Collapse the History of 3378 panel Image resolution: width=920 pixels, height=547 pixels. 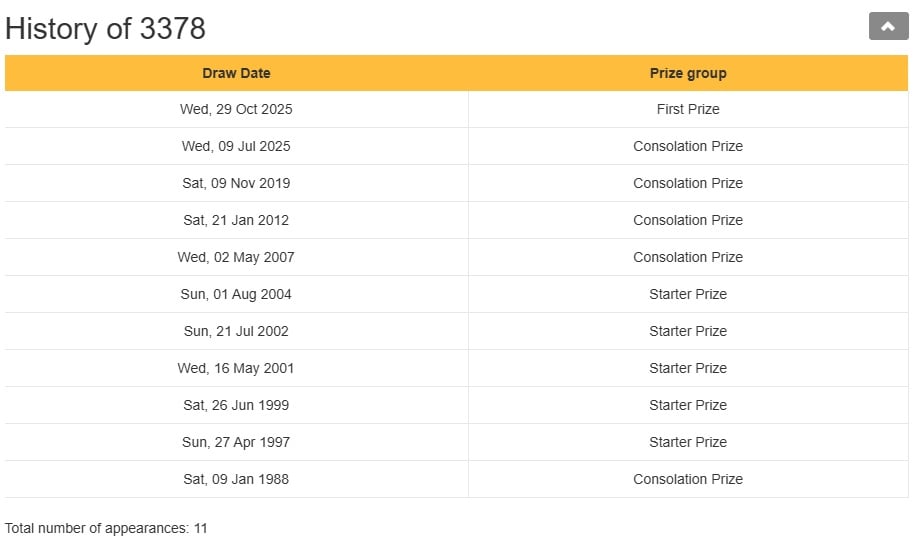[x=888, y=27]
